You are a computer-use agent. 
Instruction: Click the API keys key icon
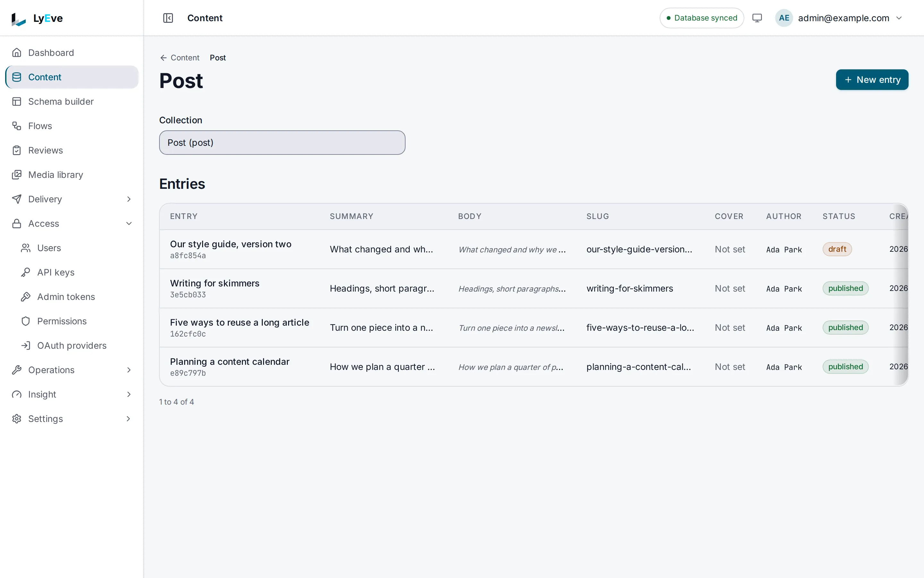[x=26, y=272]
